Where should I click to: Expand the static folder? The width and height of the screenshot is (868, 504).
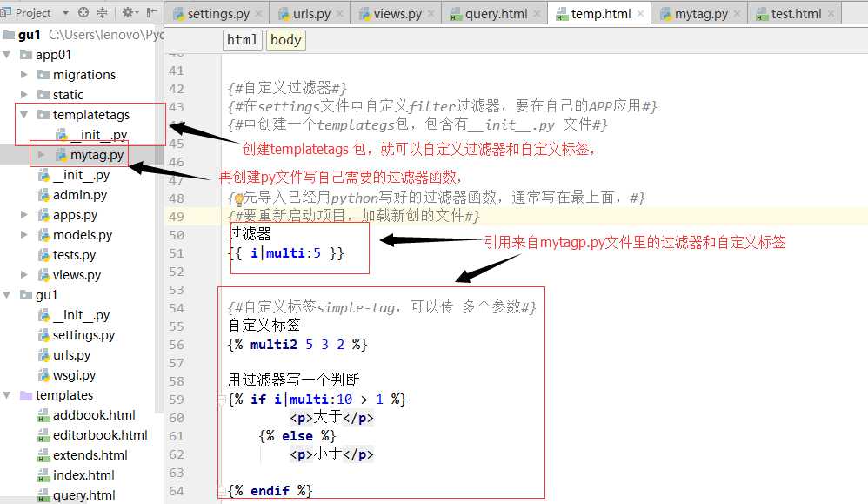pyautogui.click(x=23, y=95)
